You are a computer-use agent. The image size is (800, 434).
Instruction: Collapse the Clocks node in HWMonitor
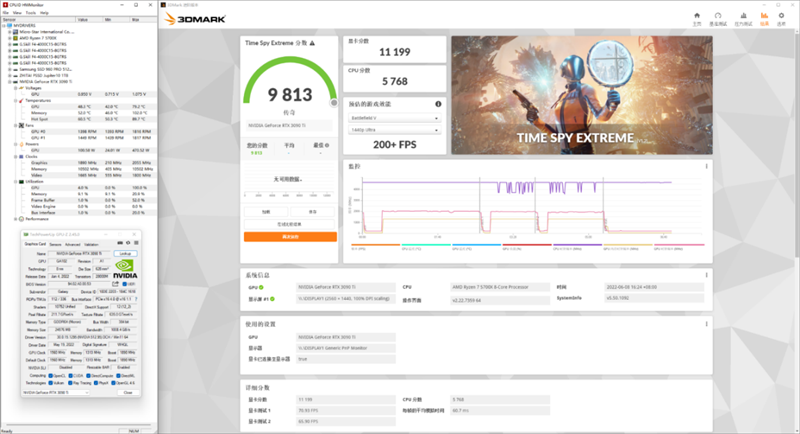click(x=15, y=157)
